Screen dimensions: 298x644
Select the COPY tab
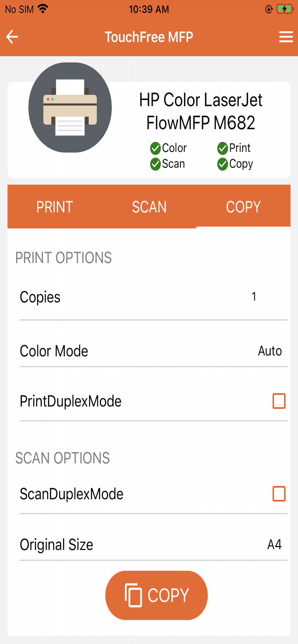point(243,207)
